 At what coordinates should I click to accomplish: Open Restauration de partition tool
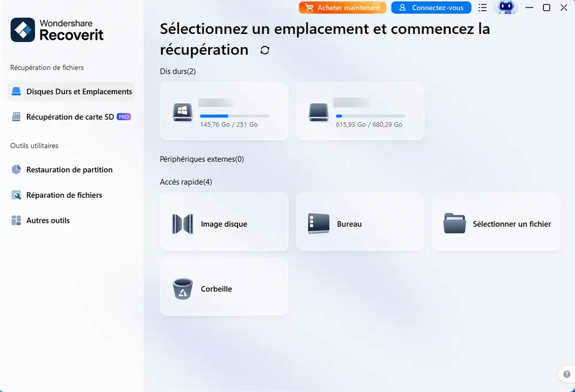(x=71, y=170)
